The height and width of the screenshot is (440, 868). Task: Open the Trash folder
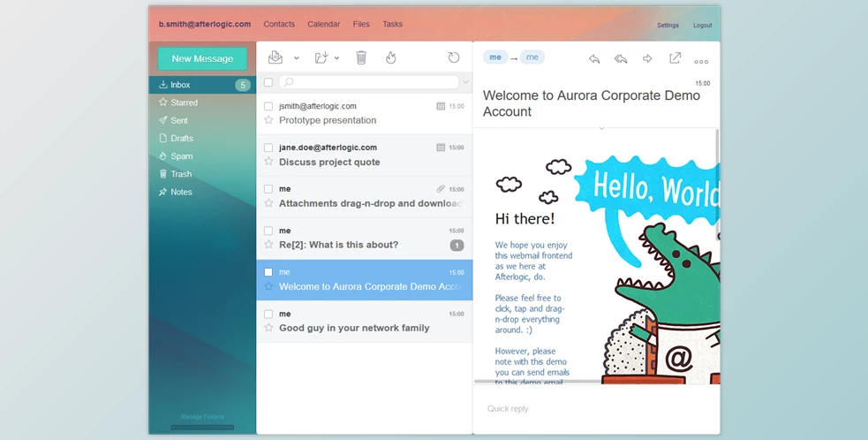pyautogui.click(x=202, y=174)
